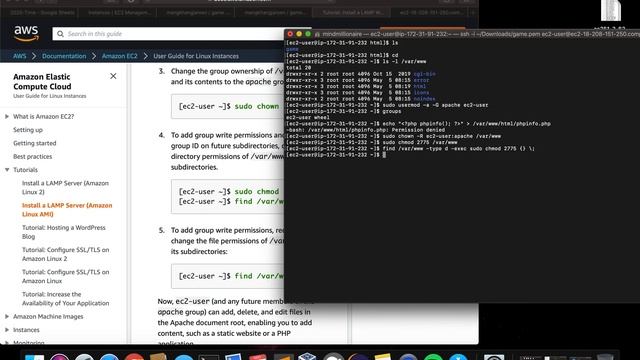Viewport: 640px width, 360px height.
Task: Open Notes from the Dock
Action: [x=382, y=357]
